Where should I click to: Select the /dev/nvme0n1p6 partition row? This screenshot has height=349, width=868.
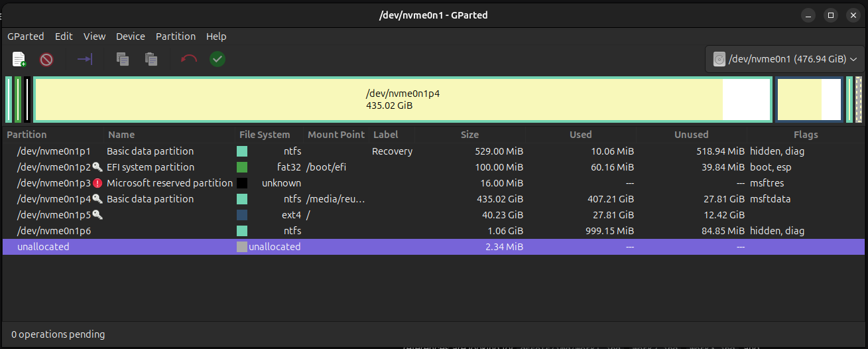(434, 231)
